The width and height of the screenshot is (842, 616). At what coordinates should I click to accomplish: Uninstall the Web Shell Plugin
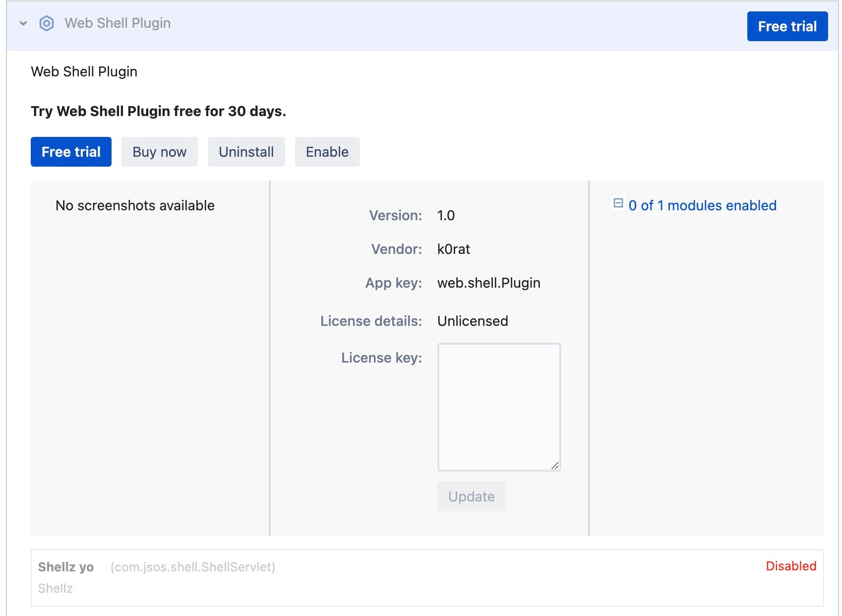pos(246,152)
